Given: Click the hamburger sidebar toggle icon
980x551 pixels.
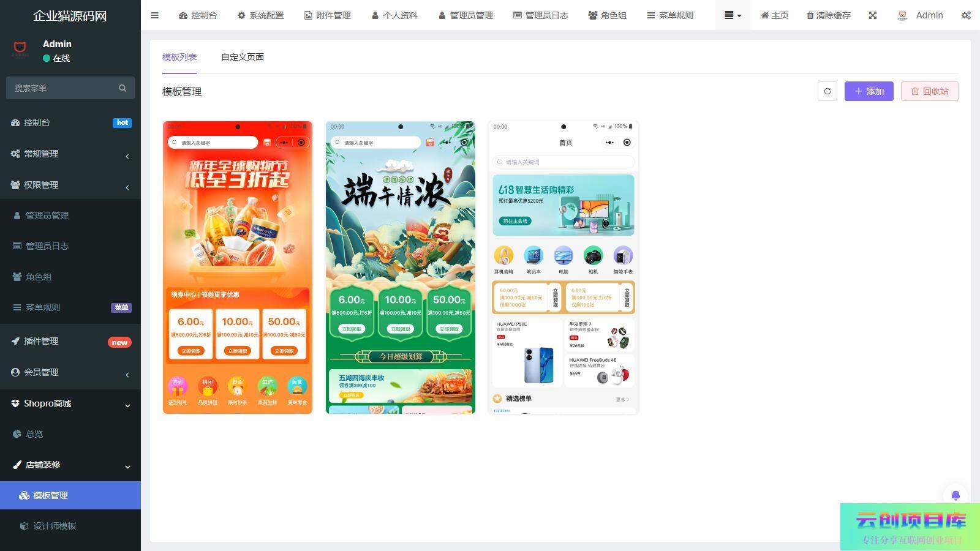Looking at the screenshot, I should pos(154,15).
